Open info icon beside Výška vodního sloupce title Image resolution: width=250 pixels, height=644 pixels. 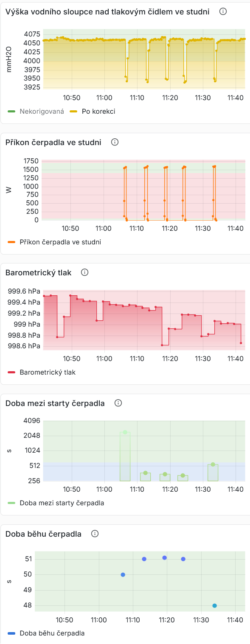(x=223, y=11)
